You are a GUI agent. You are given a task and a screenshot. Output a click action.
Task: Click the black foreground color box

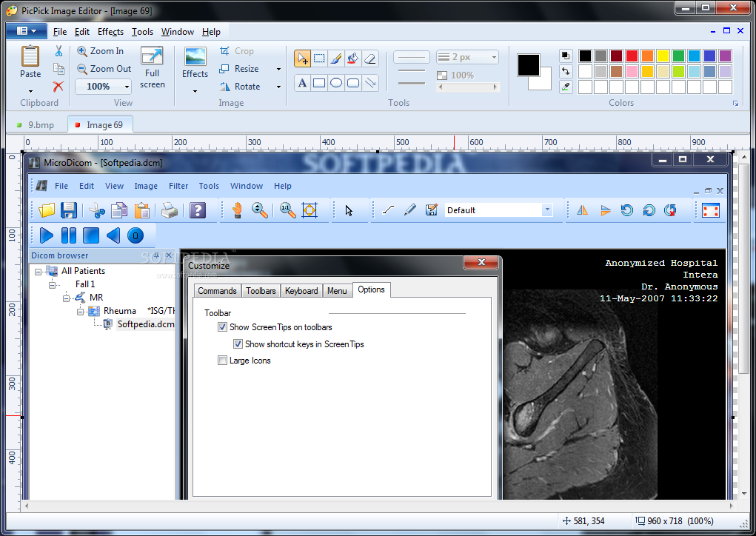click(528, 65)
